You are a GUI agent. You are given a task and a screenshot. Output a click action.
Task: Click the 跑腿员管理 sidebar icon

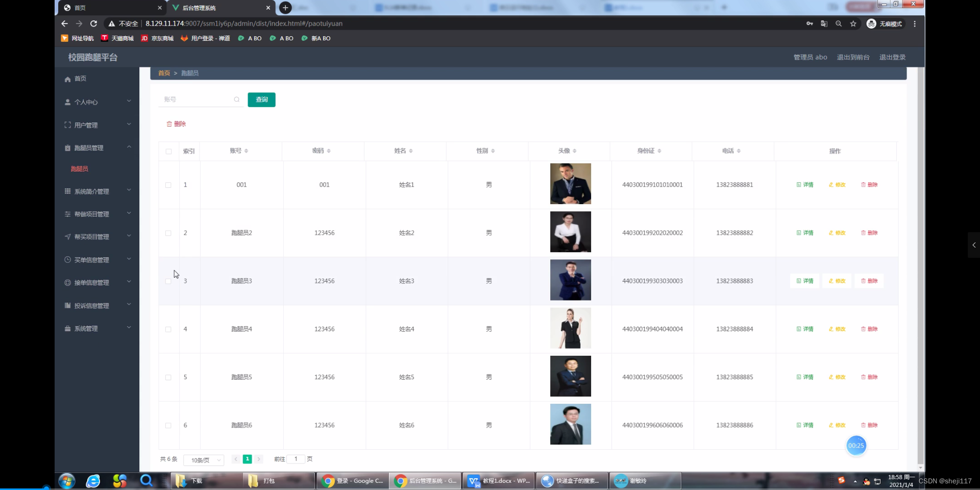(67, 148)
